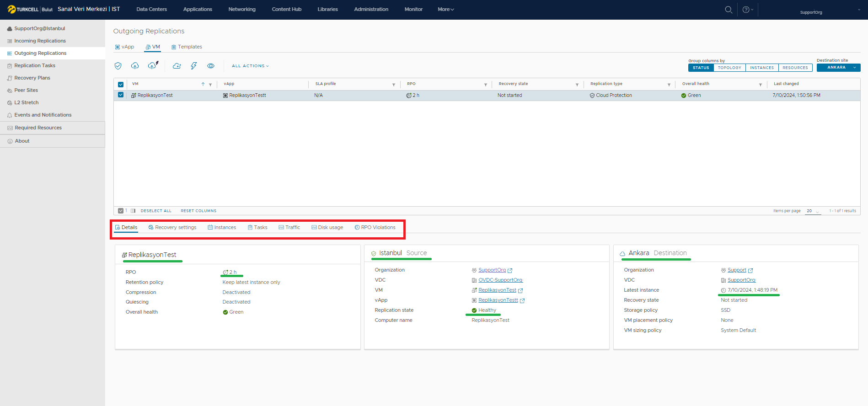Open the help question mark menu

pos(748,10)
